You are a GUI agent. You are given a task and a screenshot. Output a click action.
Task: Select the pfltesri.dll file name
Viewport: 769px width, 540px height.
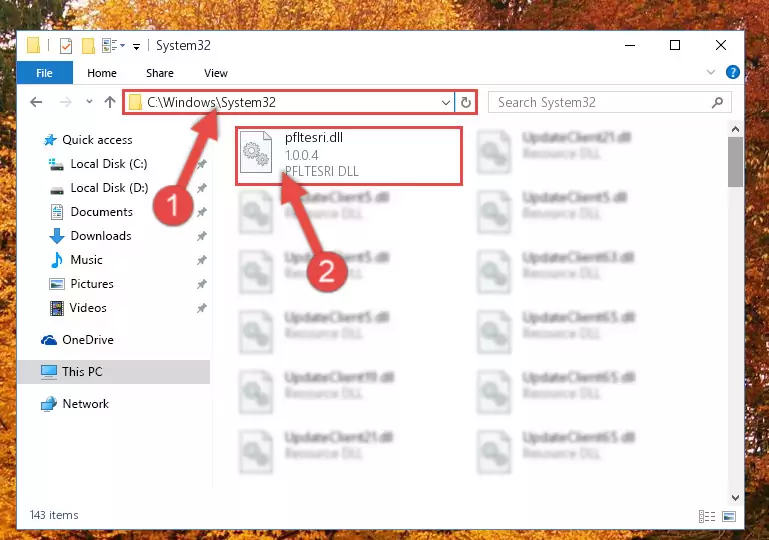tap(314, 137)
